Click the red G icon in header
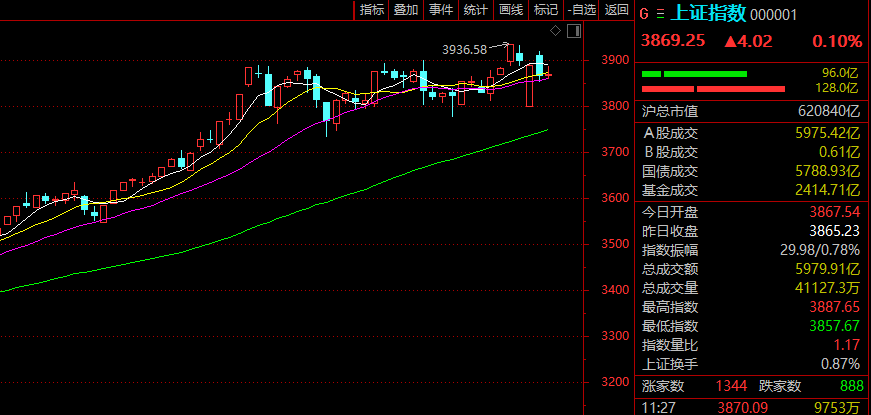871x415 pixels. [x=644, y=14]
